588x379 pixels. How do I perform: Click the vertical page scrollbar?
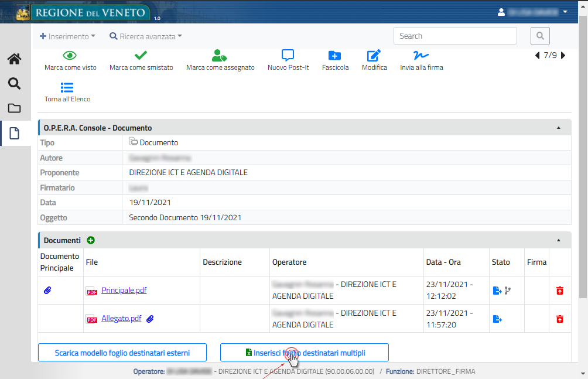pyautogui.click(x=583, y=158)
